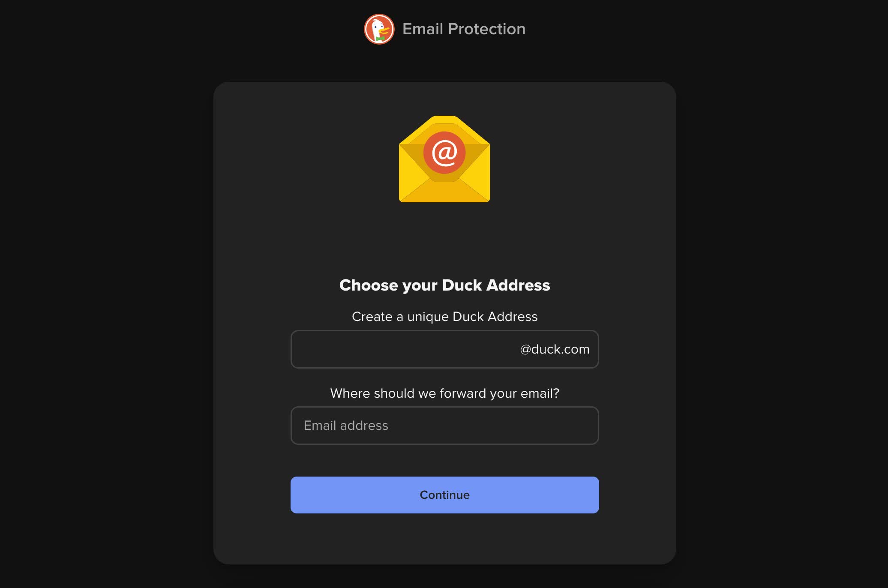The width and height of the screenshot is (888, 588).
Task: Click the Where should we forward label
Action: 444,393
